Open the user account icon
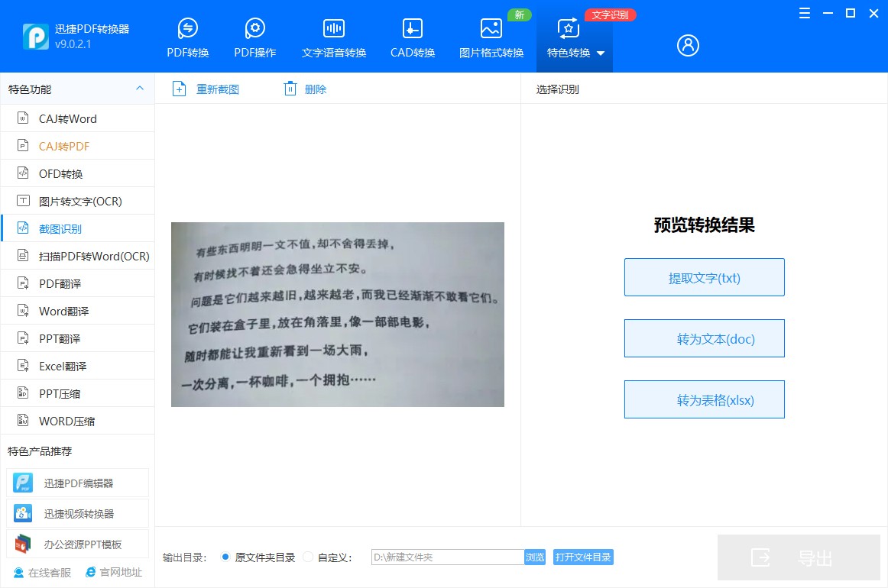Viewport: 888px width, 588px height. click(687, 45)
